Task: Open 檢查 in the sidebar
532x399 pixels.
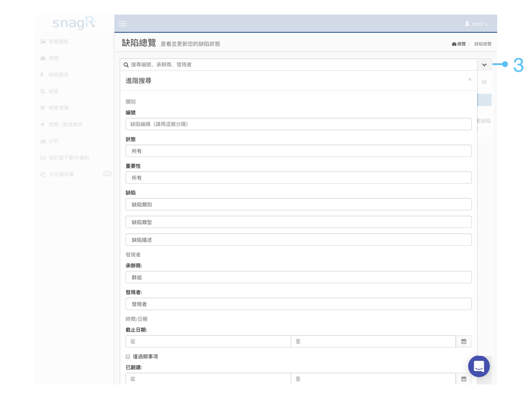Action: [x=74, y=91]
